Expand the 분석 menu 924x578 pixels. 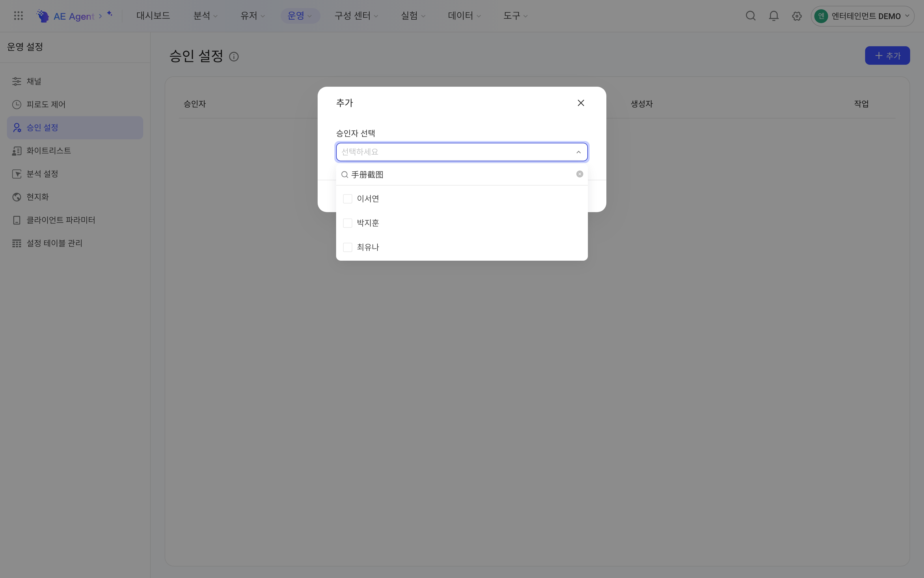point(205,16)
